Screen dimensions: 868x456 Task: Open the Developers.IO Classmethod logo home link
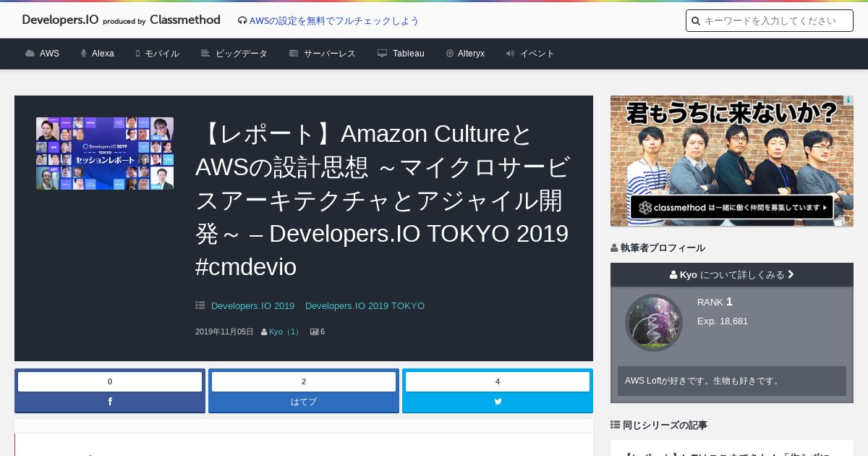point(121,20)
